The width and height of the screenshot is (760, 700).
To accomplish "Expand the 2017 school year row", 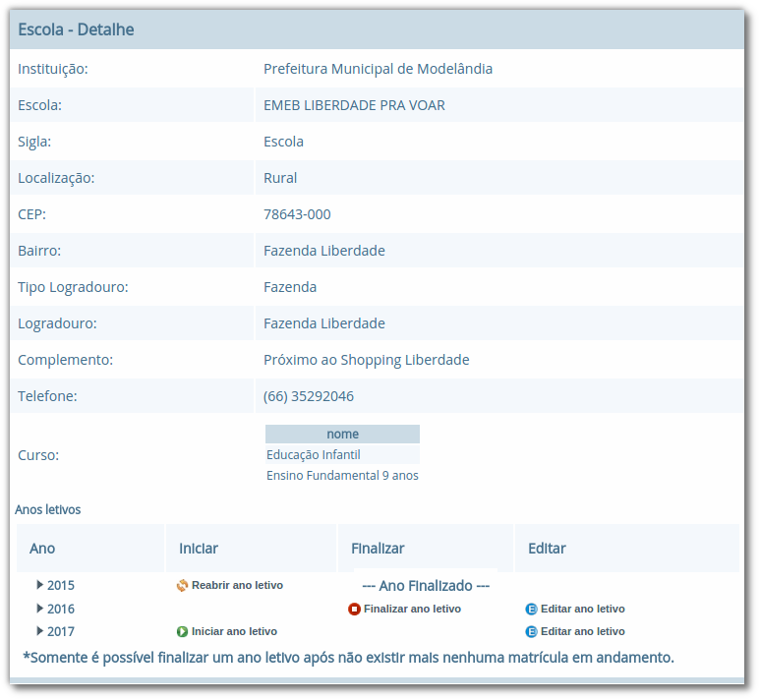I will [40, 631].
